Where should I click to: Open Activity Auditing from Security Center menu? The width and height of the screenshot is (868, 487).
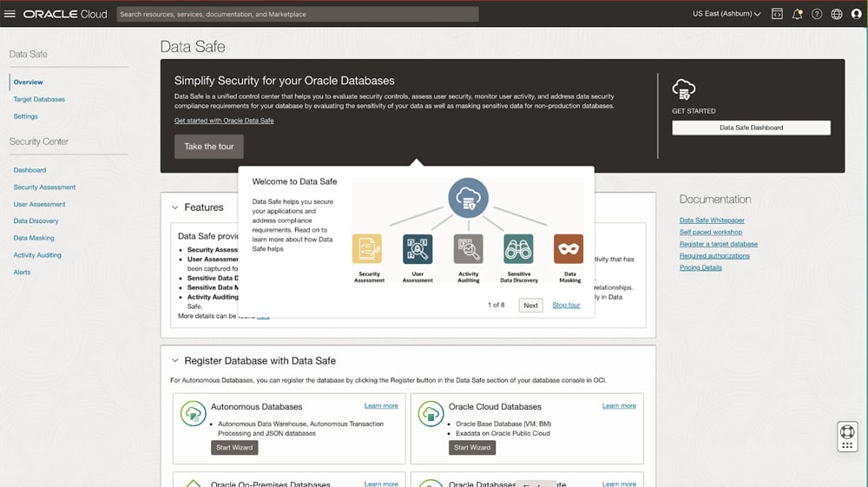[x=37, y=255]
